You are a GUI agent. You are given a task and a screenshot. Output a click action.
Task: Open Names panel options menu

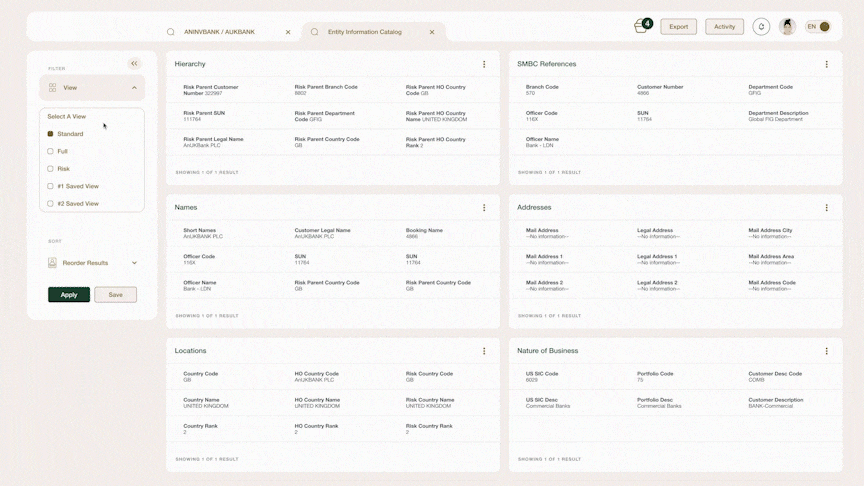484,208
